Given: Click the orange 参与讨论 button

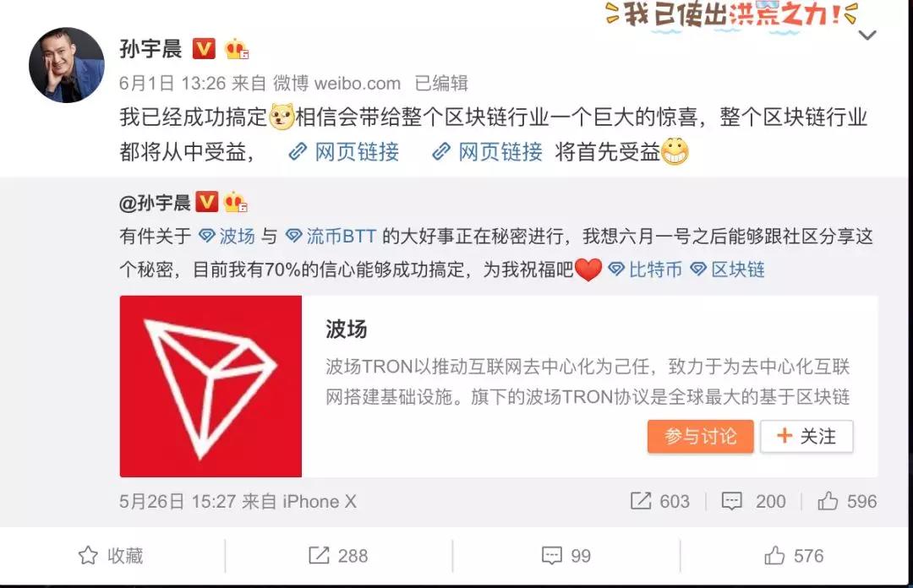Looking at the screenshot, I should 701,436.
